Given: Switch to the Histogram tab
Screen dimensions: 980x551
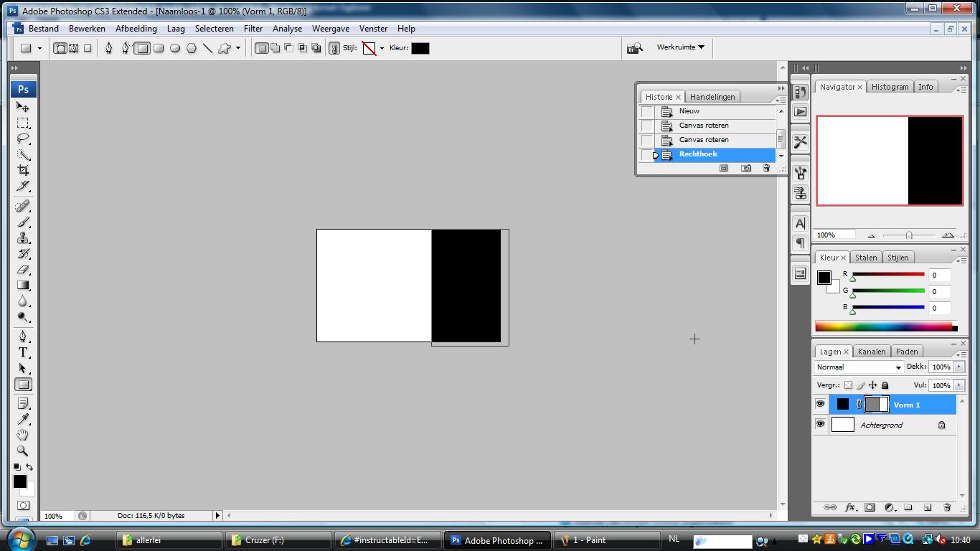Looking at the screenshot, I should point(890,87).
